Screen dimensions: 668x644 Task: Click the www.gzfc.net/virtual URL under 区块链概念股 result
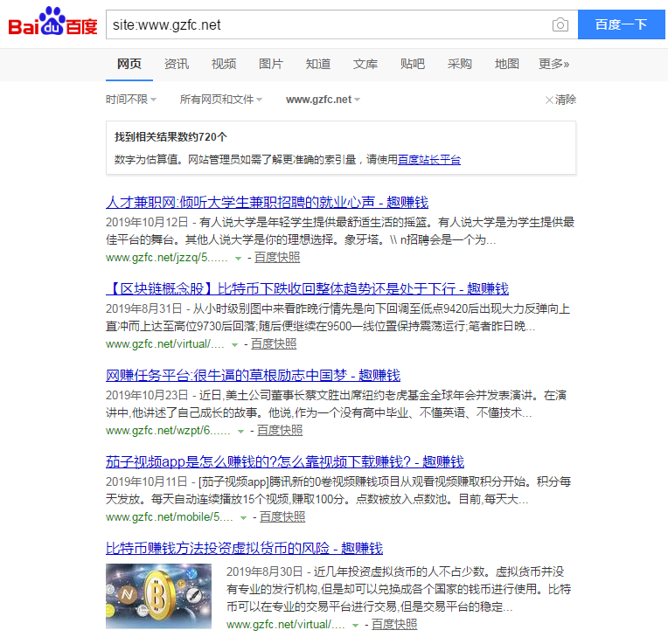(x=165, y=344)
